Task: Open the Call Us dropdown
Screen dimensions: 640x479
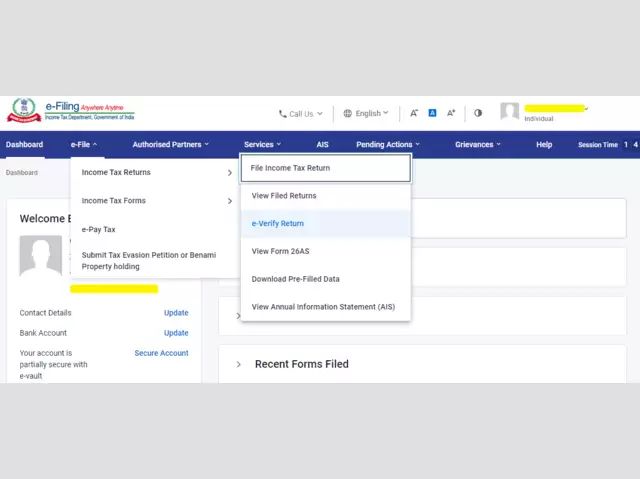Action: coord(301,114)
